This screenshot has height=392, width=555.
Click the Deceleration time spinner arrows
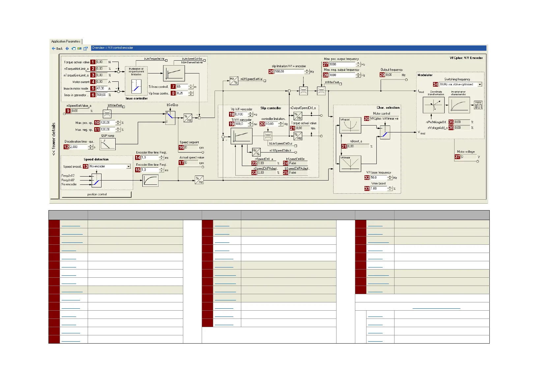91,147
